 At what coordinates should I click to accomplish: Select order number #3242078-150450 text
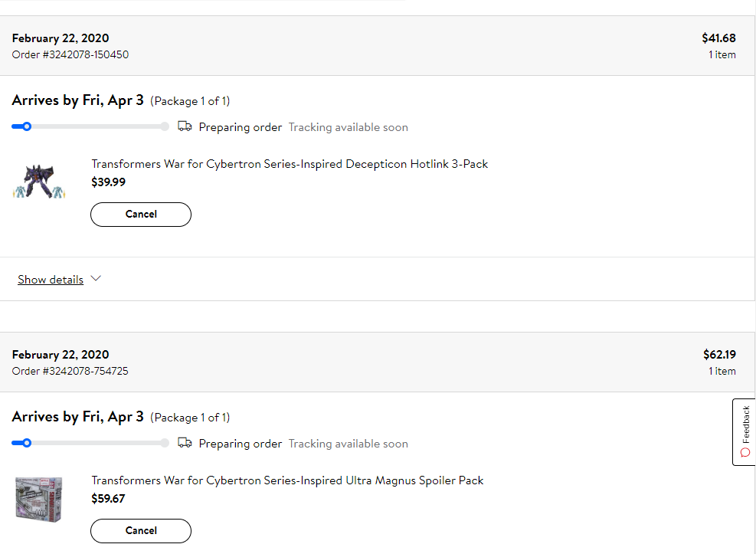(70, 54)
